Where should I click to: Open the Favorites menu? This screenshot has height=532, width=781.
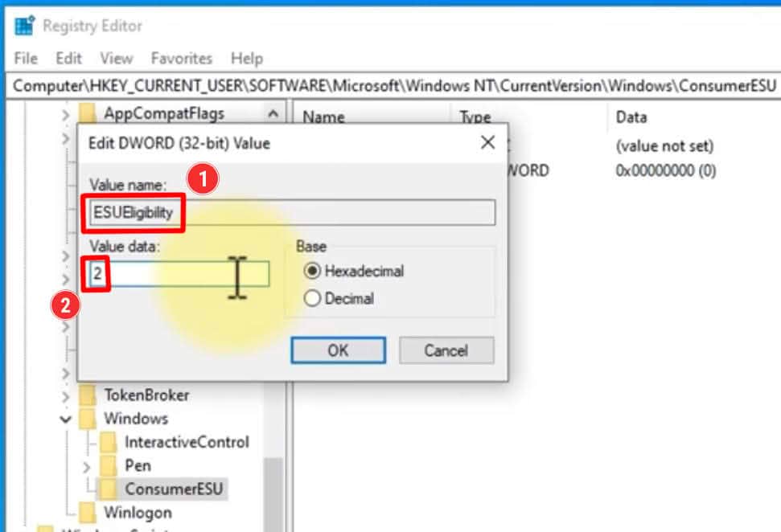tap(181, 58)
